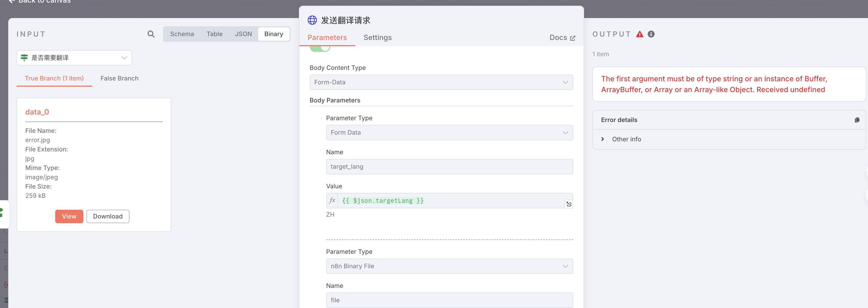Open the Parameter Type dropdown showing n8n Binary File
Viewport: 868px width, 308px height.
click(449, 266)
